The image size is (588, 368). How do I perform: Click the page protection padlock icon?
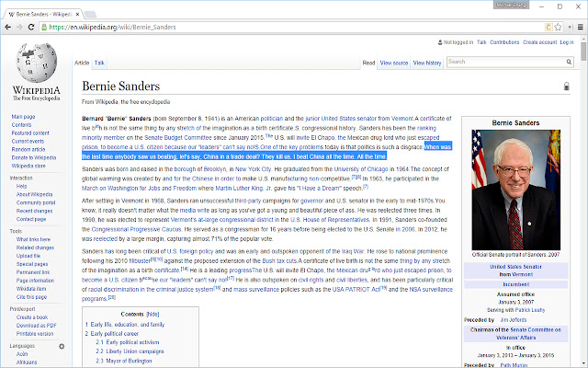click(x=566, y=86)
